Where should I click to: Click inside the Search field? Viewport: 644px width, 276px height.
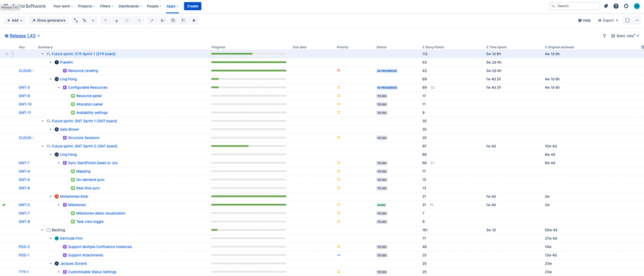pyautogui.click(x=574, y=6)
